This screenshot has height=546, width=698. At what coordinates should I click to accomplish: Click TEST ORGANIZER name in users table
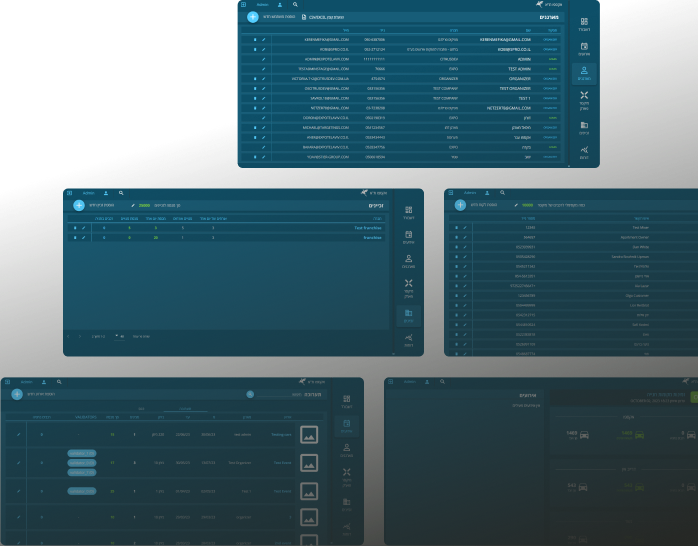(x=515, y=89)
